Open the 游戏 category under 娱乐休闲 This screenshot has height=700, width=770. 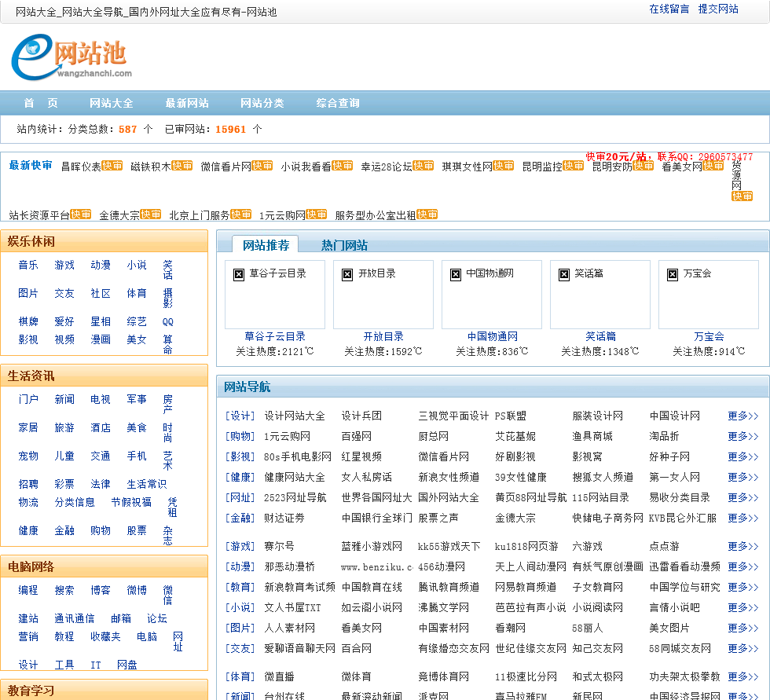[64, 265]
